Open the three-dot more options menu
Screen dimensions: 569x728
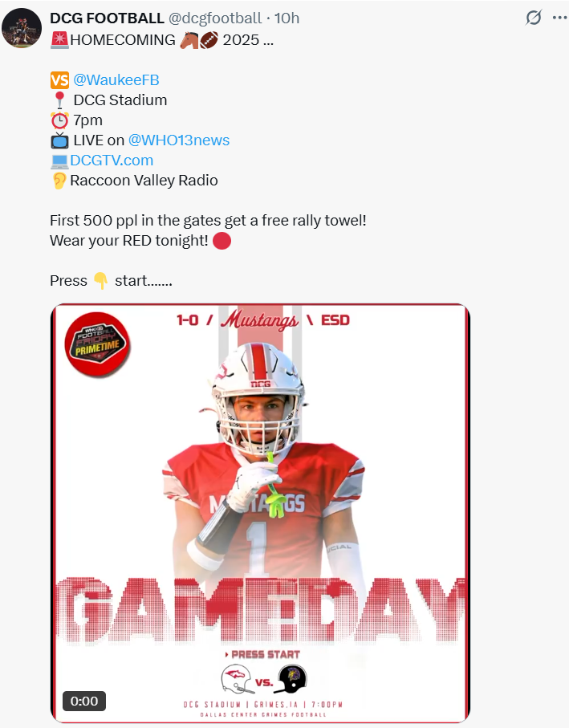point(559,18)
